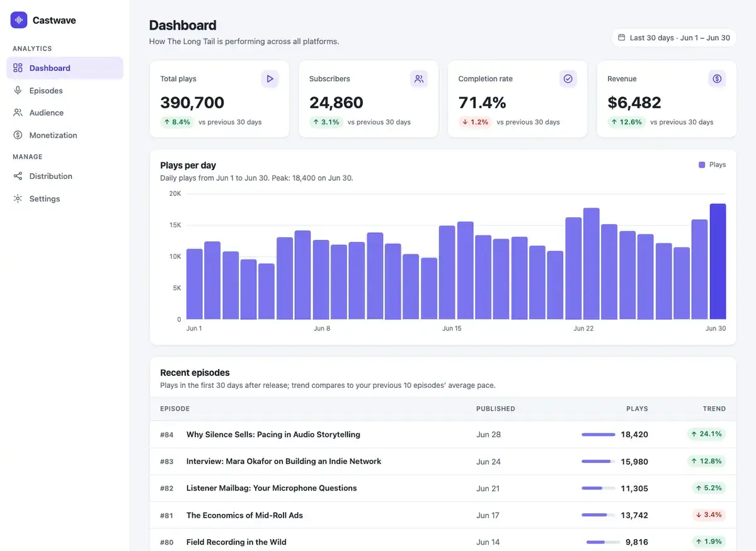Click the Castwave waveform logo icon
756x551 pixels.
[x=19, y=20]
